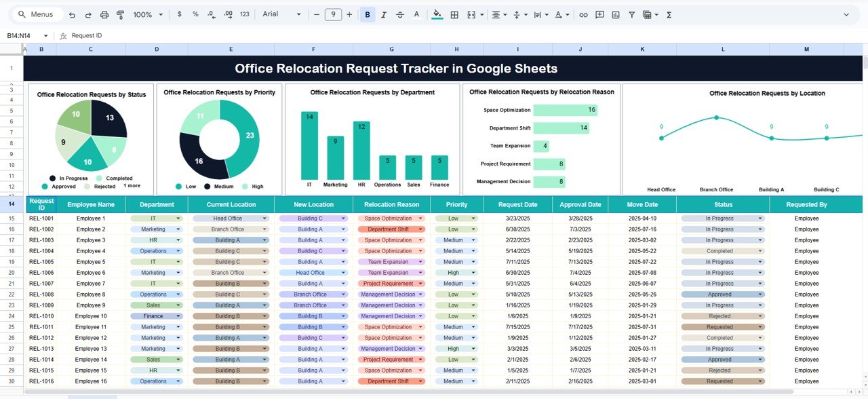Open the Menus search menu

pyautogui.click(x=37, y=14)
